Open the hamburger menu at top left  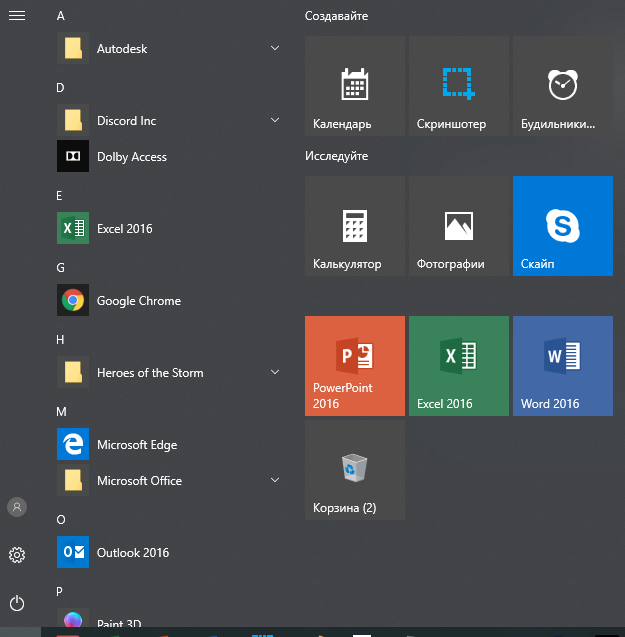coord(17,15)
